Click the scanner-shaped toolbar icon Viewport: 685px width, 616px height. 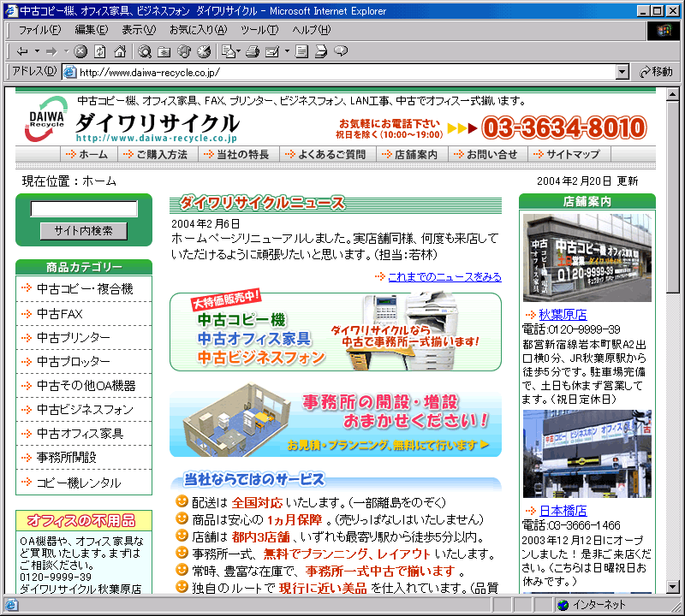click(321, 51)
